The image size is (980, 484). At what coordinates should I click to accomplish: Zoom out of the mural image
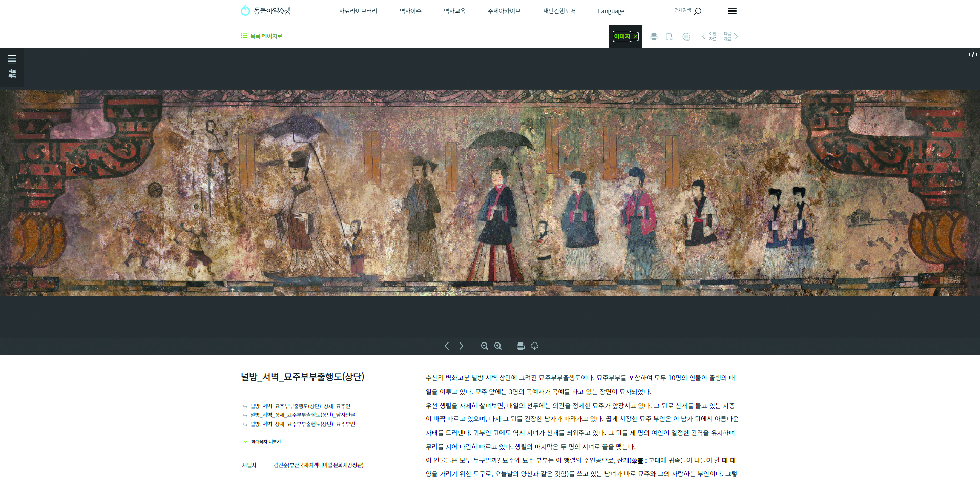tap(484, 346)
